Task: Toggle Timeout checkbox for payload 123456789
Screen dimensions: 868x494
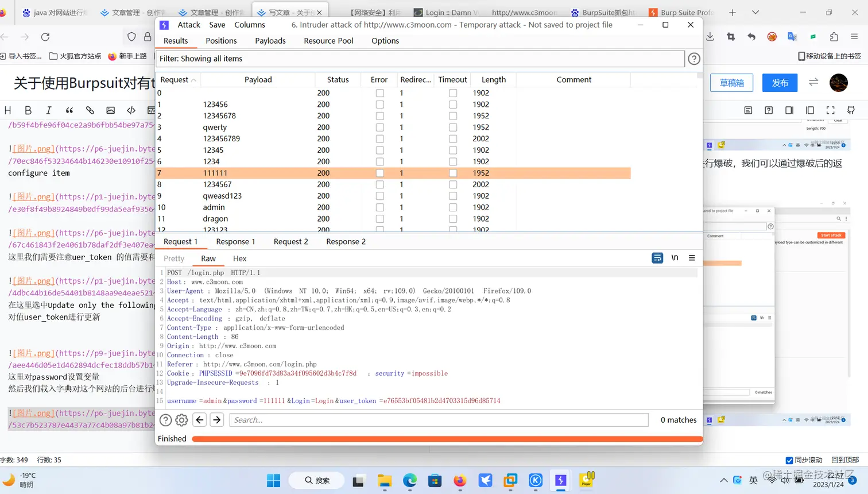Action: point(453,139)
